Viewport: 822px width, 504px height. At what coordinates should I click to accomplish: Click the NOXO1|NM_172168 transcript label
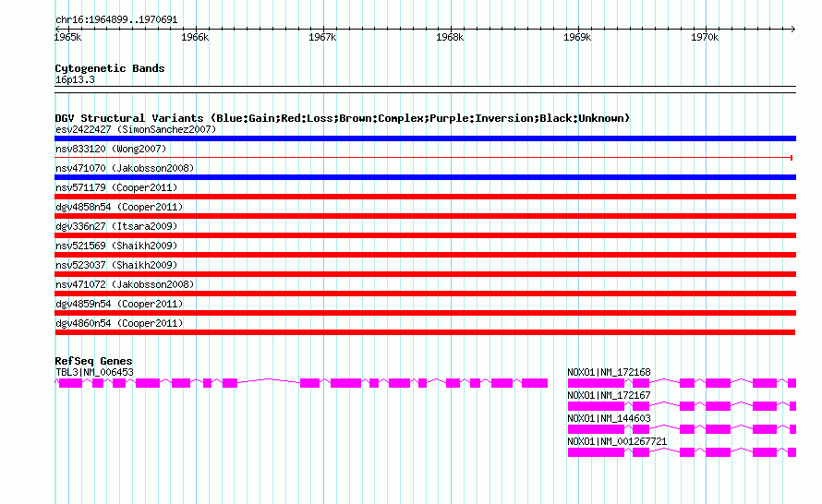[x=609, y=372]
